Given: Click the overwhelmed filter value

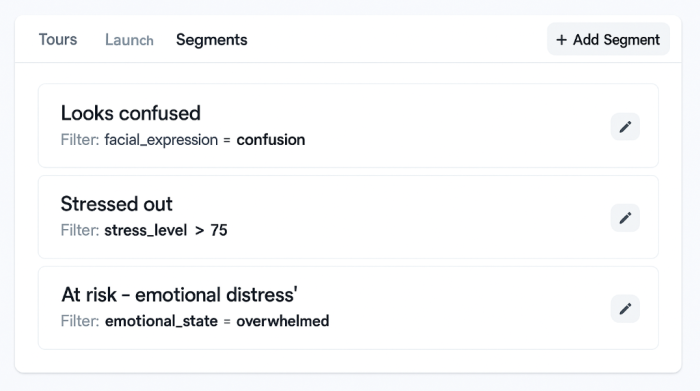Looking at the screenshot, I should tap(283, 321).
